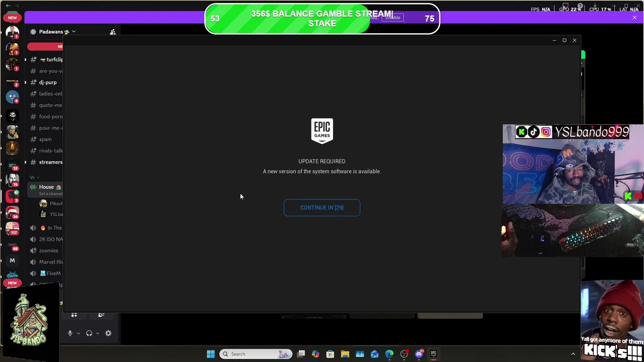Screen dimensions: 644x362
Task: Open the ladies-only channel in Discord
Action: (46, 94)
